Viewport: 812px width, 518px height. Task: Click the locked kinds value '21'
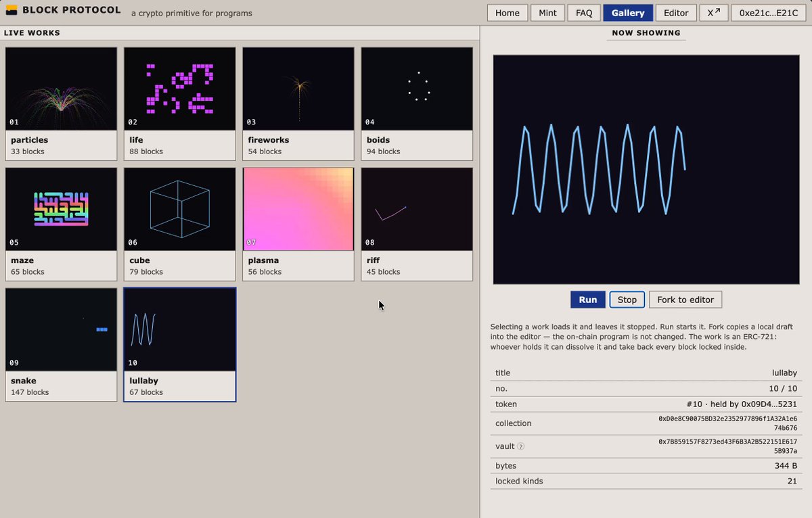[x=792, y=481]
